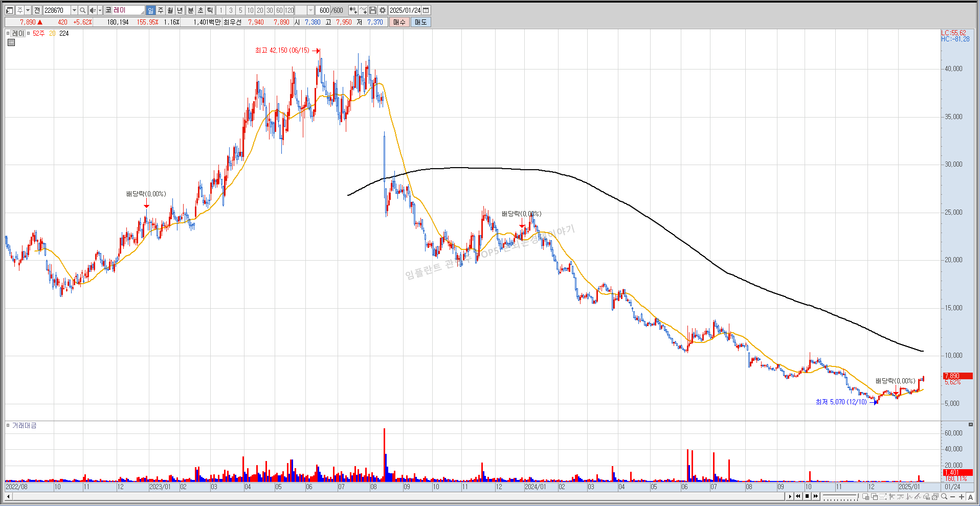The height and width of the screenshot is (506, 980).
Task: Select interval 120 button
Action: [289, 10]
